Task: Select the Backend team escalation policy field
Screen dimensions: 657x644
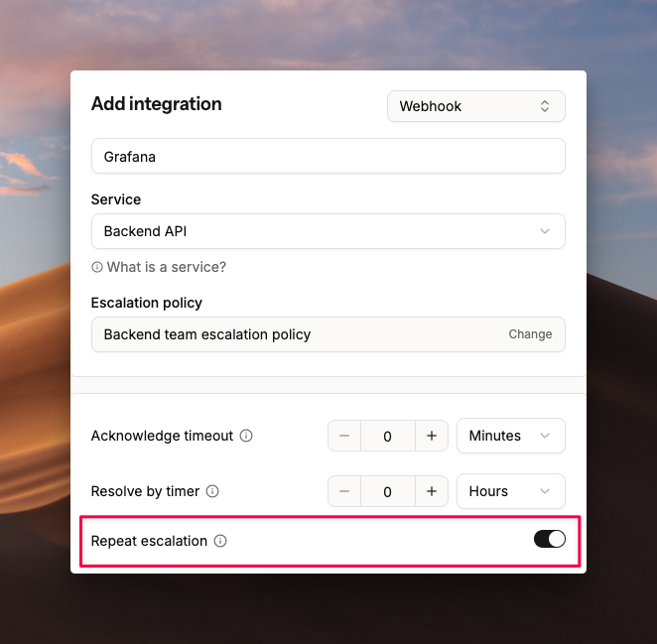Action: (x=328, y=334)
